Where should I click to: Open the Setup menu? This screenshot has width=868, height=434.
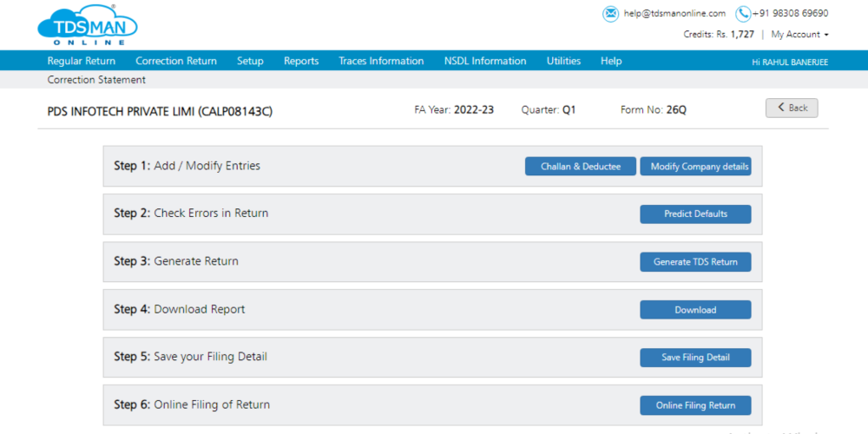coord(250,61)
